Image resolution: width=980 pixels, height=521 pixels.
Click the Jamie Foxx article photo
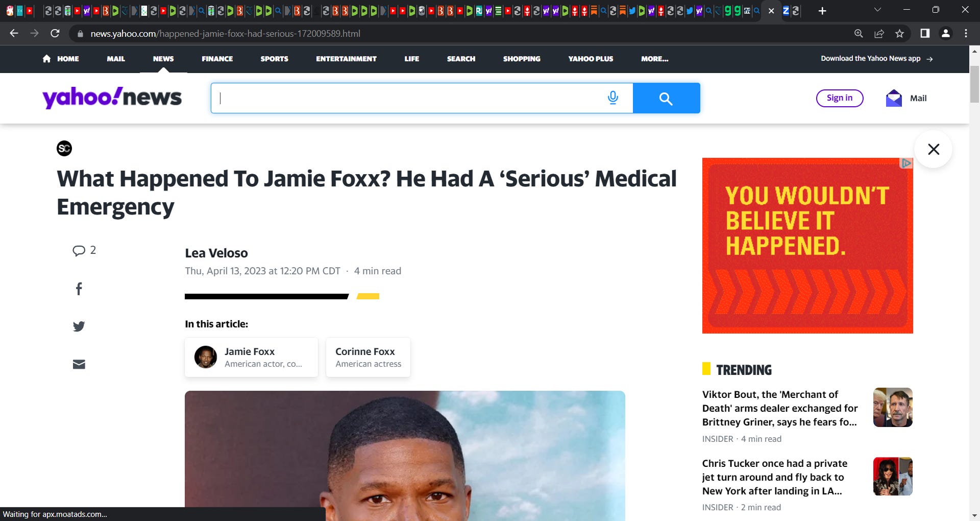pos(405,456)
